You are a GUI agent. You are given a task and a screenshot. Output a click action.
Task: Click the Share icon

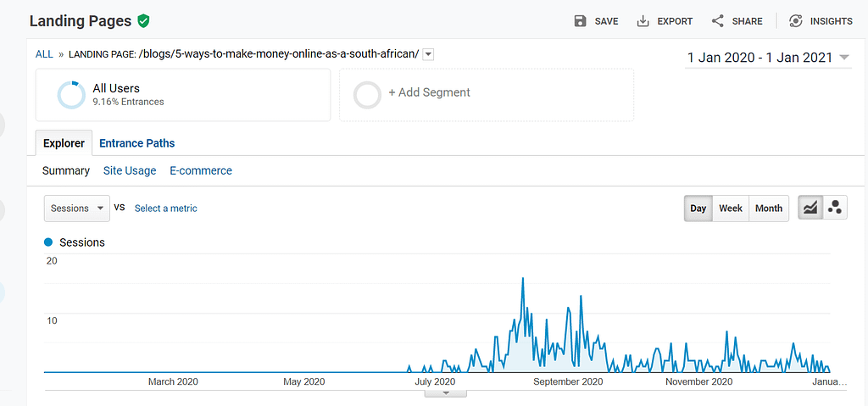[718, 21]
